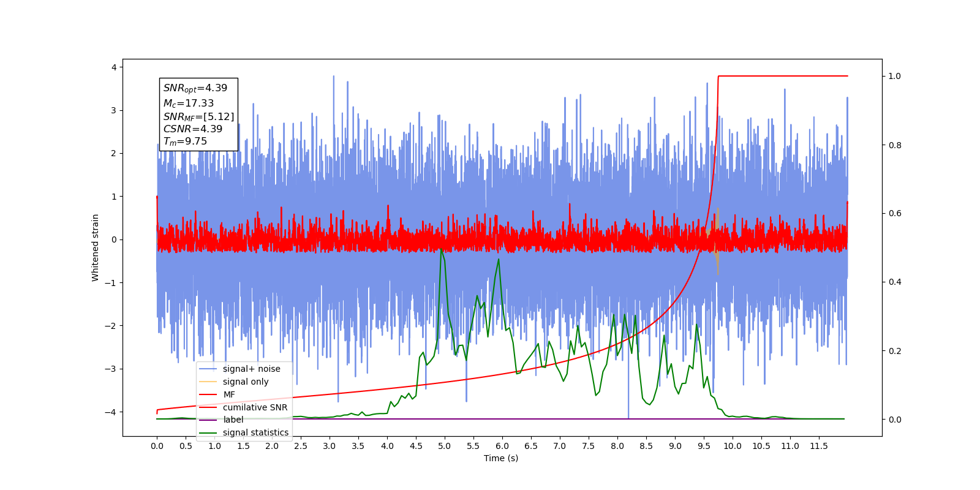Screen dimensions: 980x490
Task: Click the 5.0 tick on the time axis
Action: click(445, 446)
